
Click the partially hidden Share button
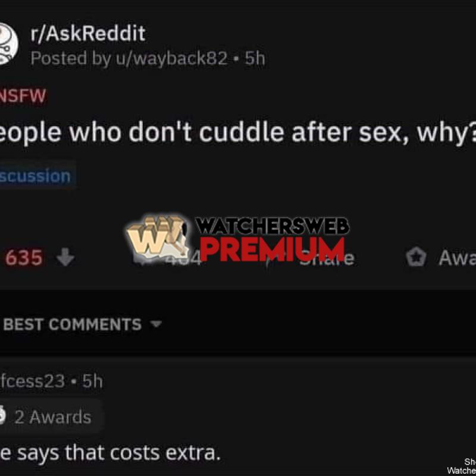[326, 258]
